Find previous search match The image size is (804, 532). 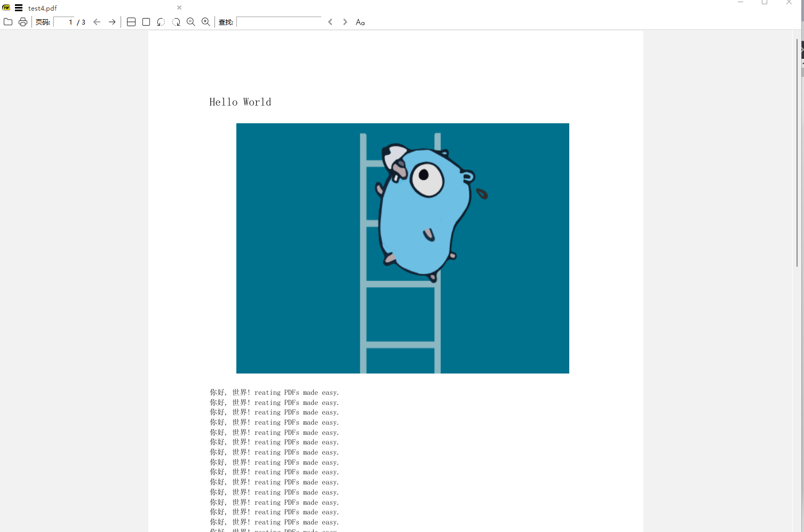coord(330,22)
